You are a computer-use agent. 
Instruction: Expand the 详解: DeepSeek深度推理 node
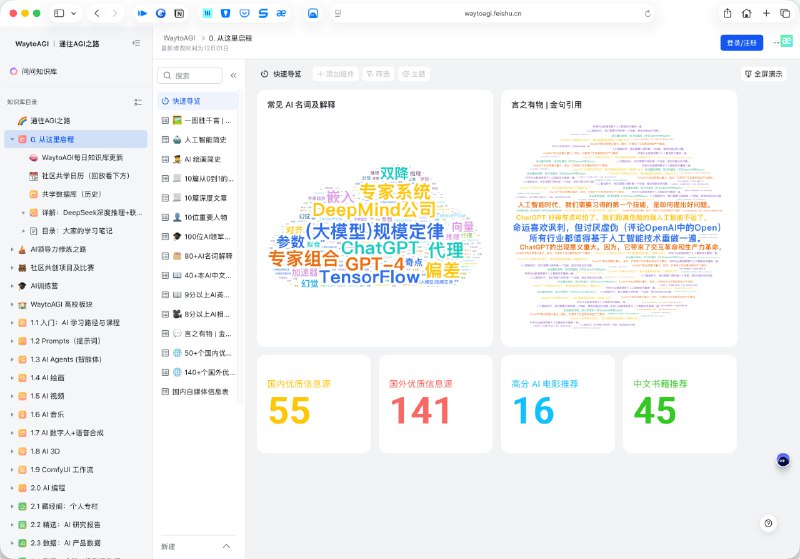point(23,213)
